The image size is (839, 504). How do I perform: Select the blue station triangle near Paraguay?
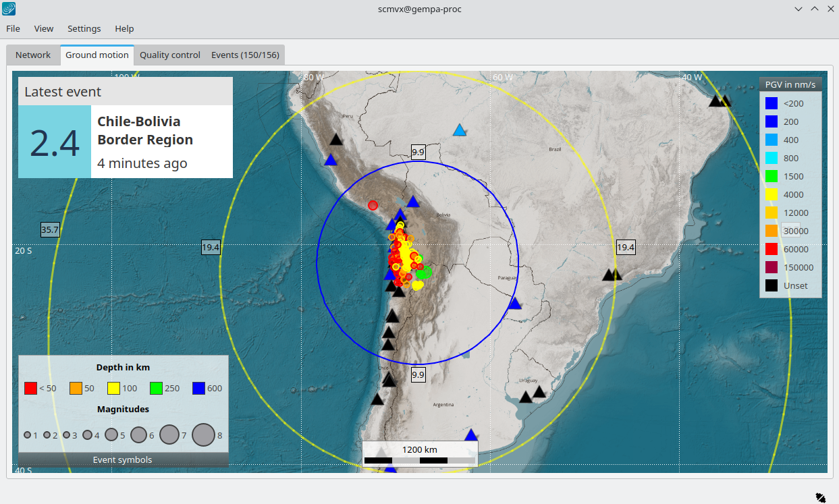[515, 304]
